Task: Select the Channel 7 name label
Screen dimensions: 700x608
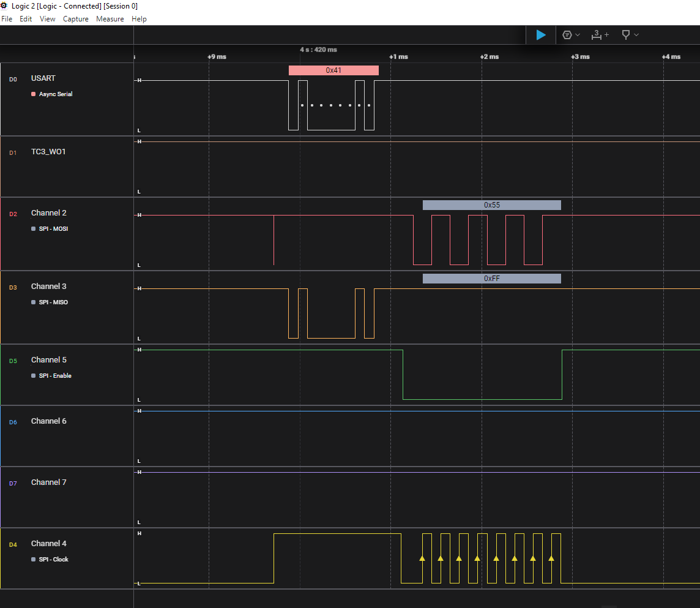Action: [49, 482]
